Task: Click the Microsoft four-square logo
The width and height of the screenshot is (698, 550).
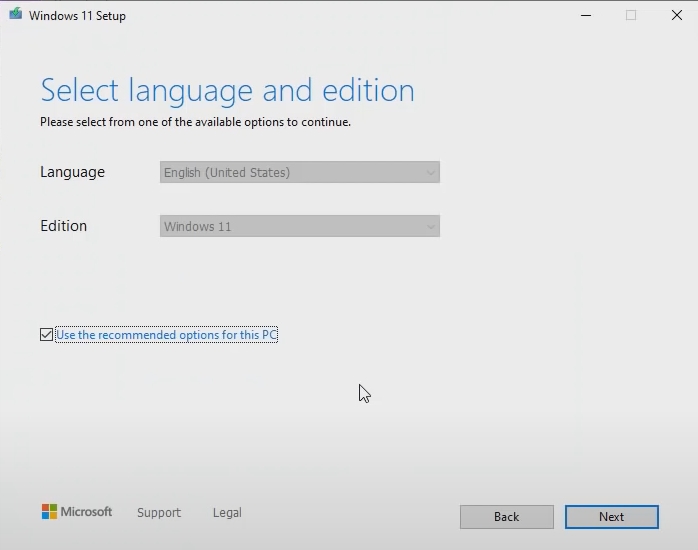Action: [x=49, y=512]
